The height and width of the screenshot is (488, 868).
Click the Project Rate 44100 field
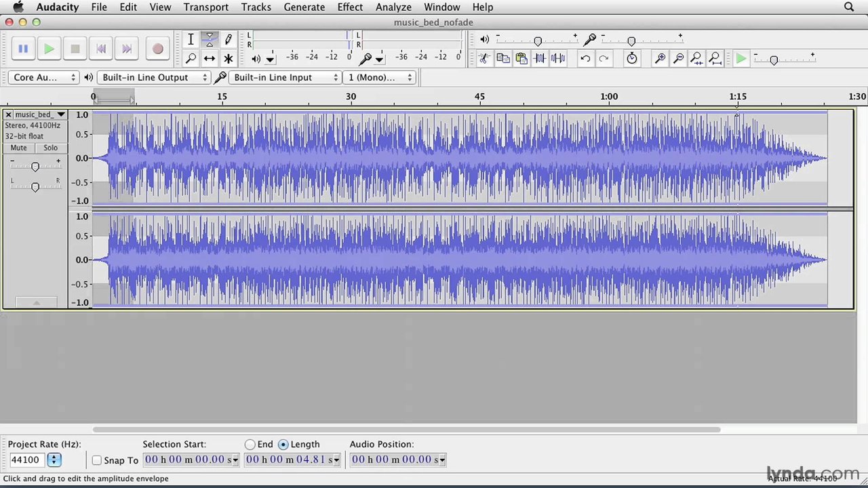[x=27, y=460]
